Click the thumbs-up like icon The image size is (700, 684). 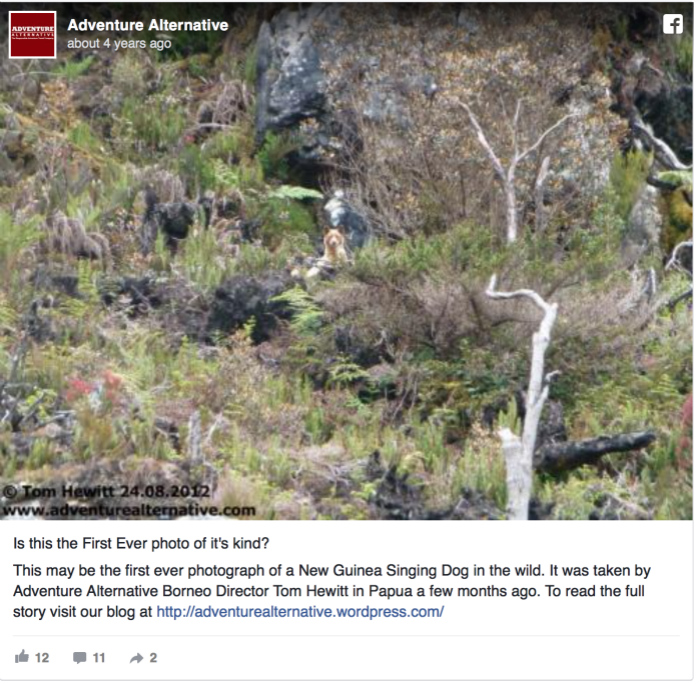22,657
